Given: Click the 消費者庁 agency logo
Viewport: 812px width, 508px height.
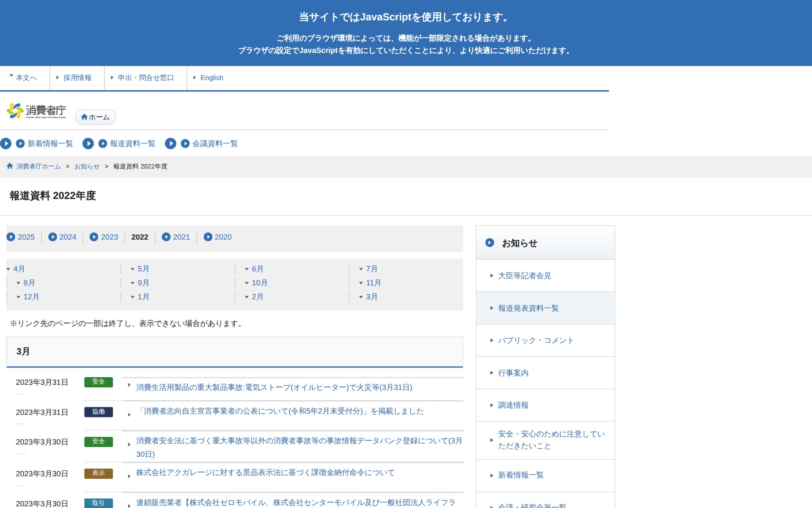Looking at the screenshot, I should [x=36, y=110].
